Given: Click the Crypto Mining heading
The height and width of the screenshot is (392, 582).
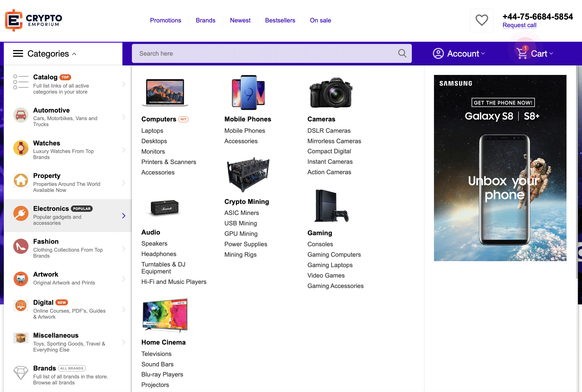Looking at the screenshot, I should tap(247, 202).
